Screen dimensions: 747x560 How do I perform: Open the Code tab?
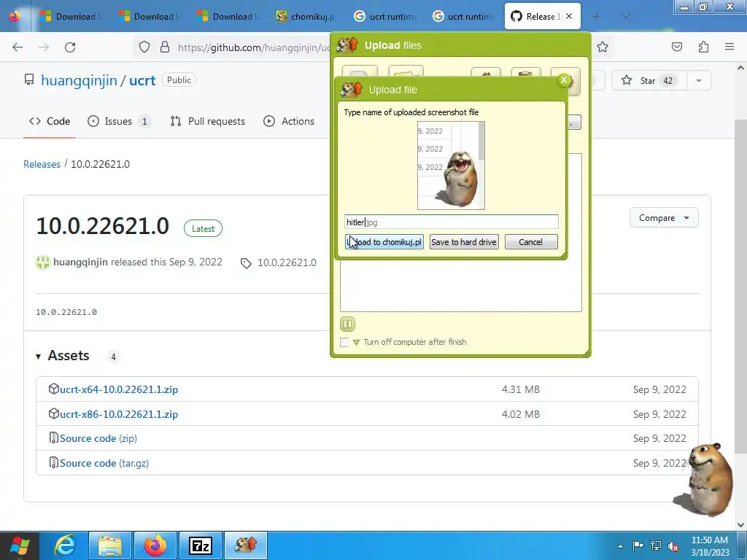click(x=50, y=122)
